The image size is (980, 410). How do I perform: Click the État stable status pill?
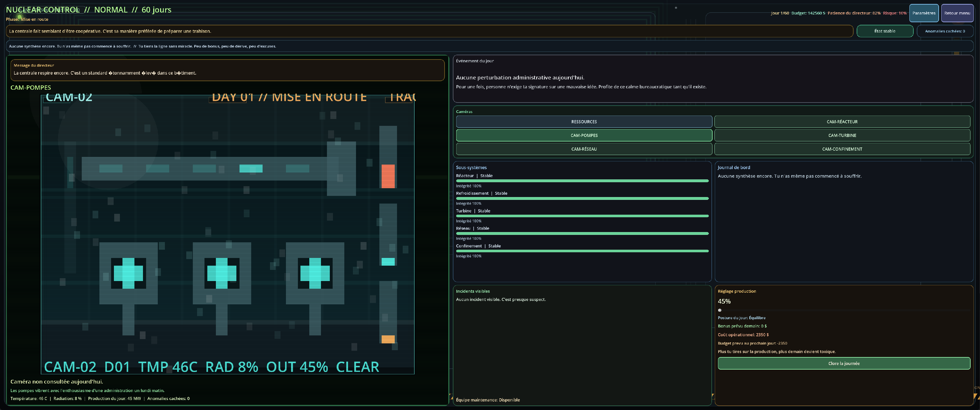coord(885,31)
